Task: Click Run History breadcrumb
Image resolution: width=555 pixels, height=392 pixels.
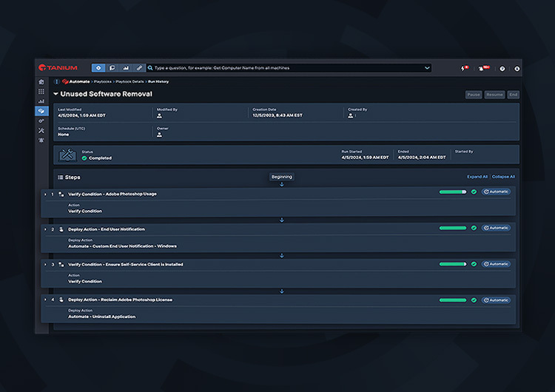Action: point(158,81)
